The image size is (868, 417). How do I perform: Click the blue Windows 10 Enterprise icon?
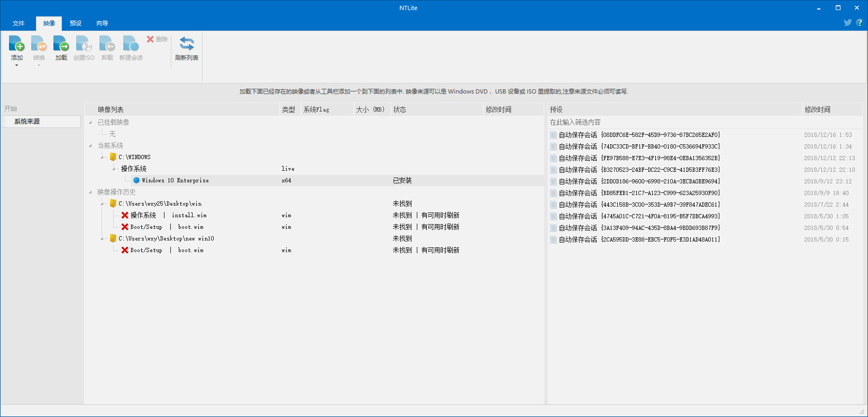click(136, 181)
